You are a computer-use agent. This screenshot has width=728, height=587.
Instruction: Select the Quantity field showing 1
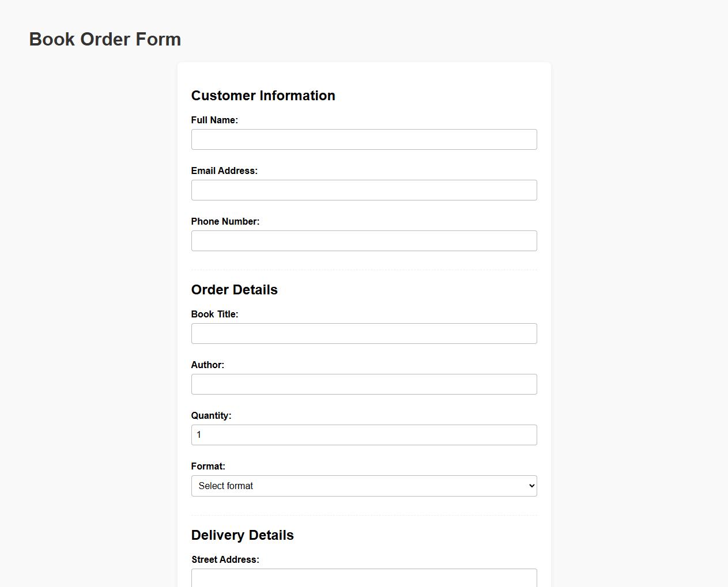(364, 434)
